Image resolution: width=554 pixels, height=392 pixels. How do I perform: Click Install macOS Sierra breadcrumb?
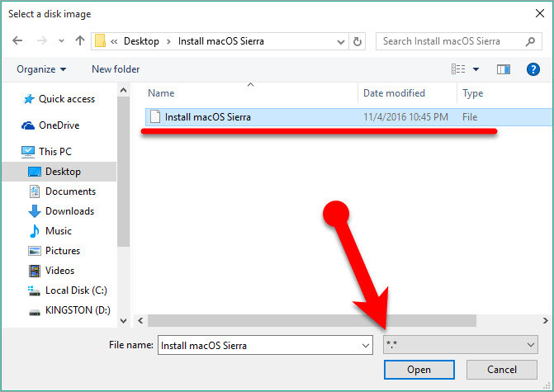(x=221, y=41)
